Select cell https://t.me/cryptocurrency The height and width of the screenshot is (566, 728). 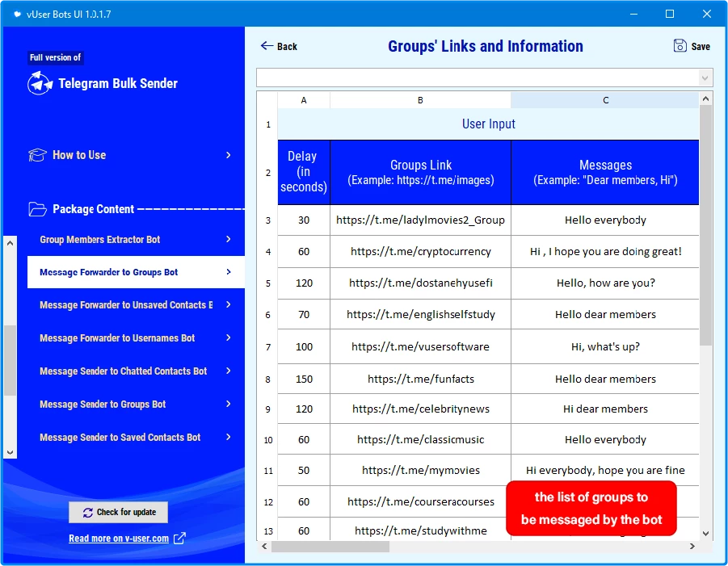coord(421,251)
